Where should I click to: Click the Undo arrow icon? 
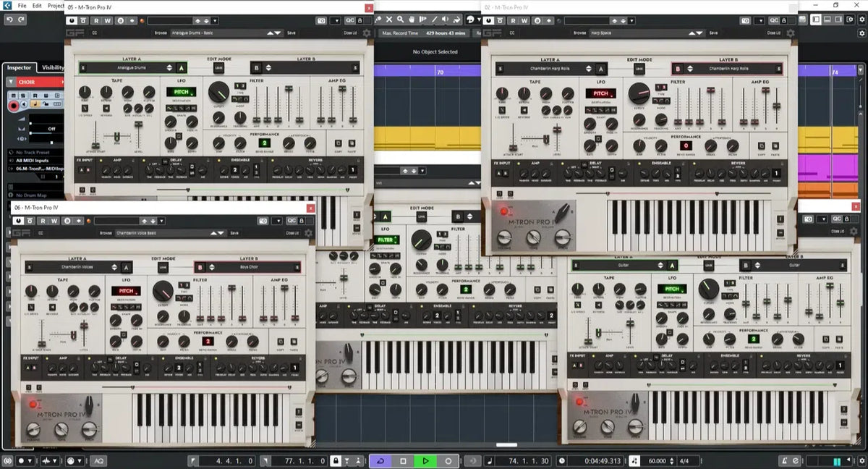coord(9,20)
